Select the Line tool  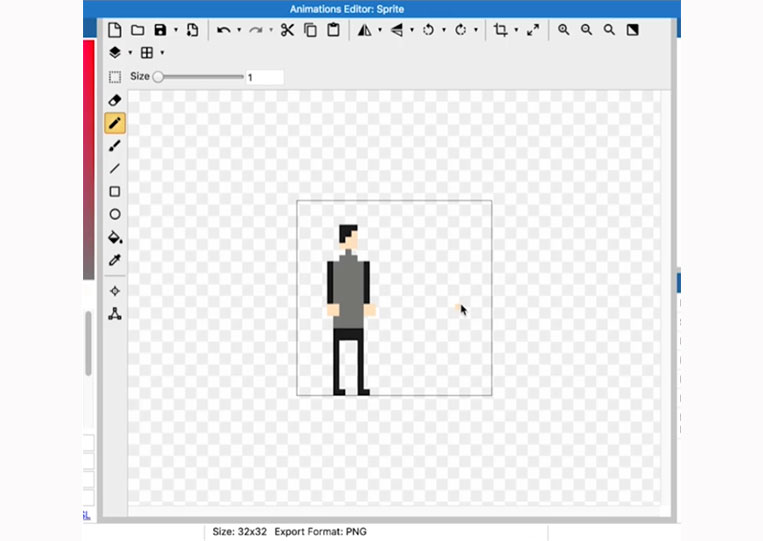115,169
